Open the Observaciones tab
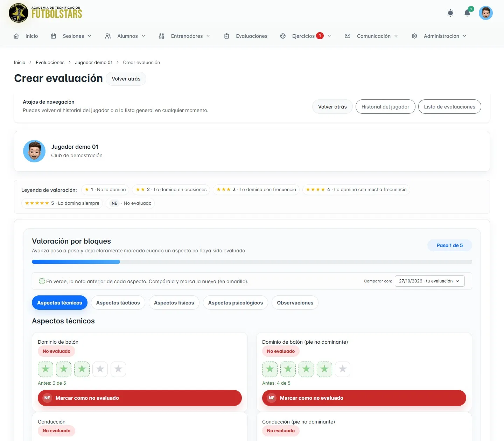504x441 pixels. pyautogui.click(x=295, y=303)
